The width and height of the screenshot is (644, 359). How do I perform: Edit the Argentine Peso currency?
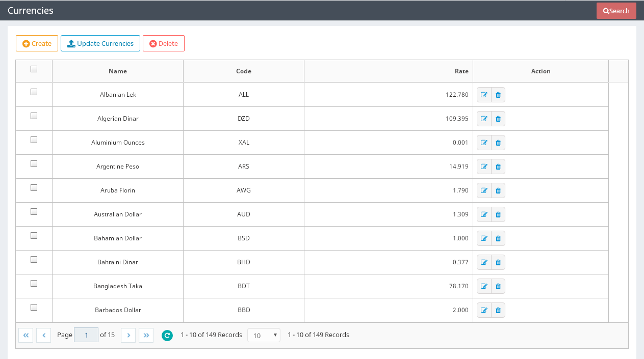tap(484, 167)
